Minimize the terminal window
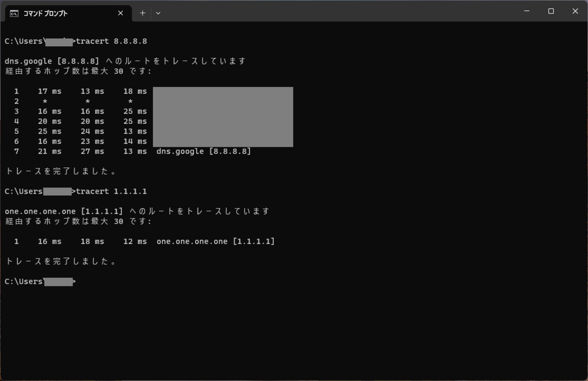The image size is (588, 381). [x=527, y=11]
